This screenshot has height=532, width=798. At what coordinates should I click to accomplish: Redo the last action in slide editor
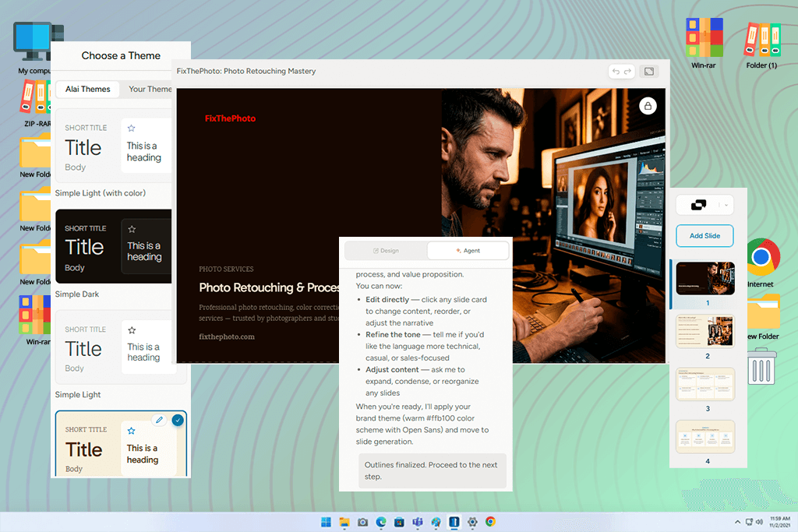coord(627,71)
